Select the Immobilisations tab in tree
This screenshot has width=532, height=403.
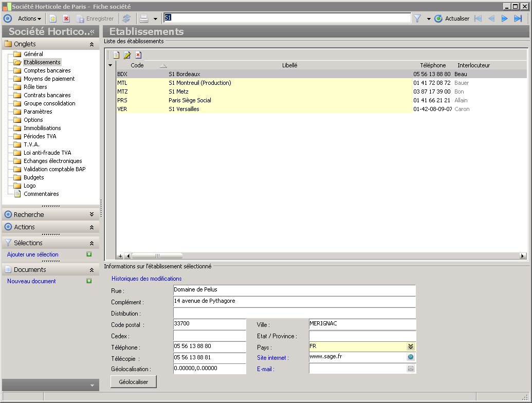(42, 128)
